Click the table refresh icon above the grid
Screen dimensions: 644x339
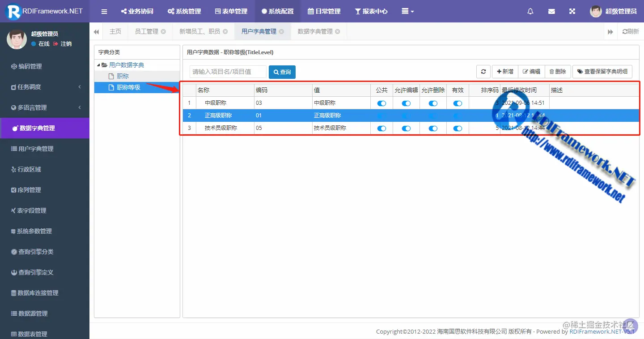pyautogui.click(x=483, y=72)
